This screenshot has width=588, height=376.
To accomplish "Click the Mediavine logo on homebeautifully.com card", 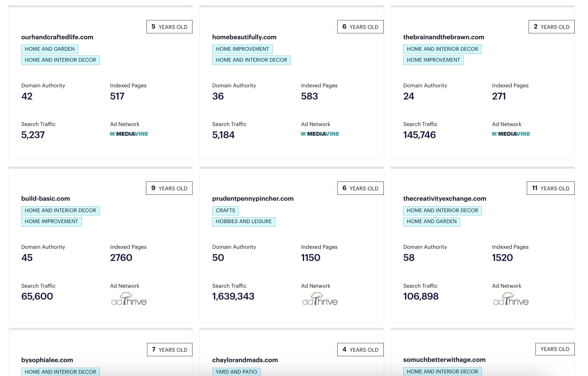I will coord(320,134).
